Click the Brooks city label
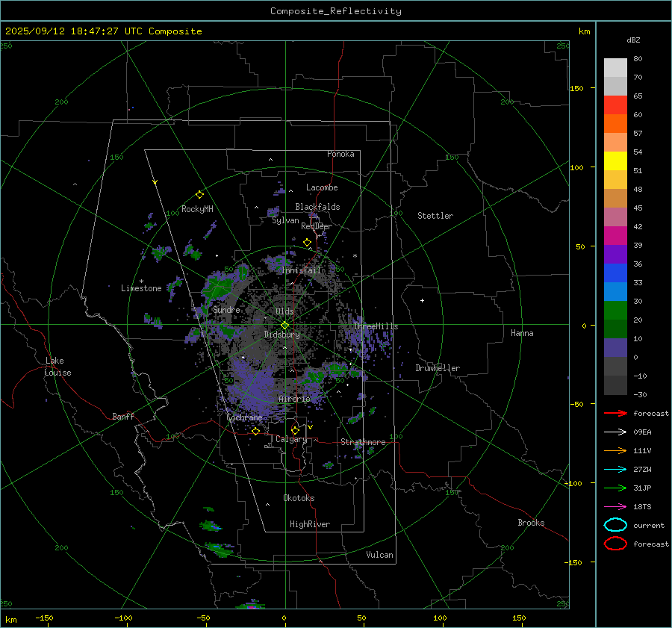This screenshot has width=672, height=628. (x=531, y=523)
